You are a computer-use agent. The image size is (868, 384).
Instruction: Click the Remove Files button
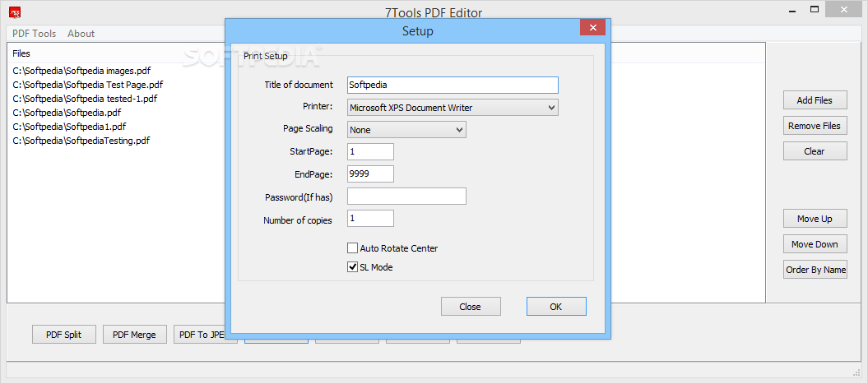815,126
